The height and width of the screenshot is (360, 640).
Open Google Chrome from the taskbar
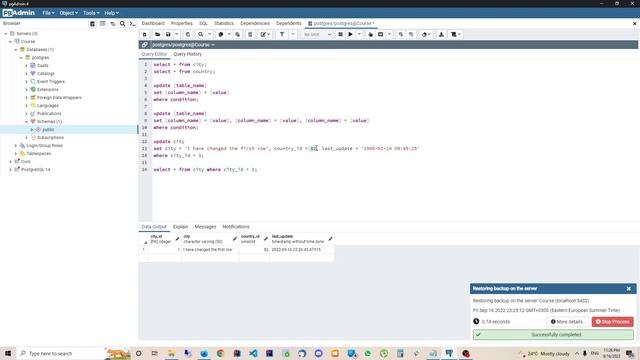[220, 353]
